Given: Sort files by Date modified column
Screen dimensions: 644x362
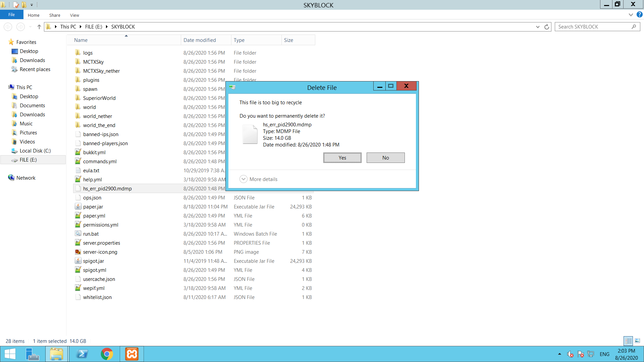Looking at the screenshot, I should coord(200,40).
